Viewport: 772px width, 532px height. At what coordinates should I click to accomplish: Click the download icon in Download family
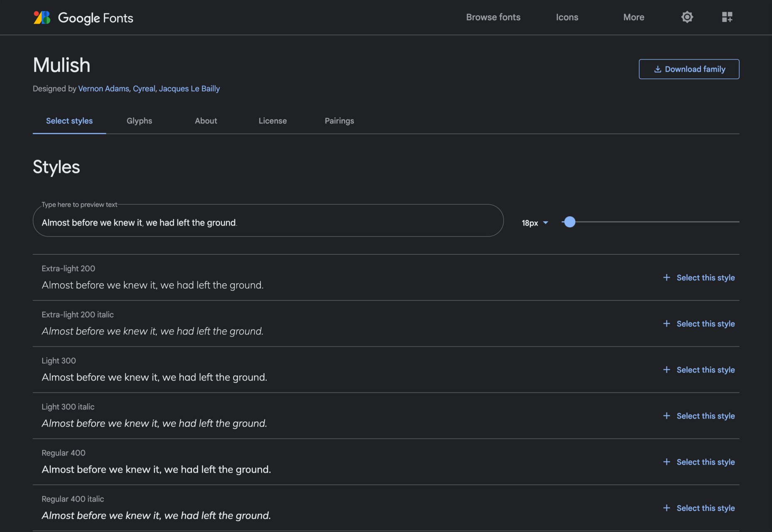658,69
